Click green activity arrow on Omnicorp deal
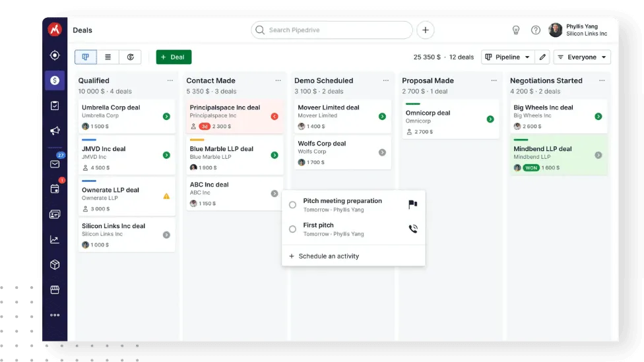Image resolution: width=644 pixels, height=362 pixels. 490,119
